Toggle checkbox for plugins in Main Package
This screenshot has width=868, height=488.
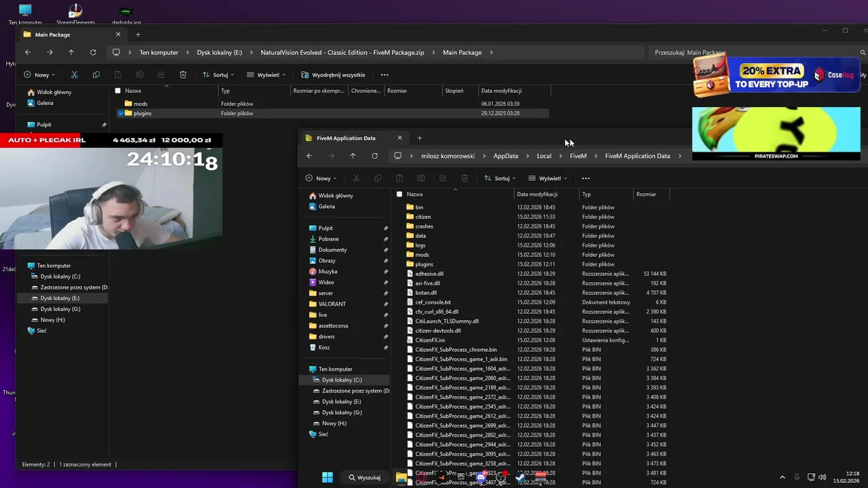click(121, 113)
